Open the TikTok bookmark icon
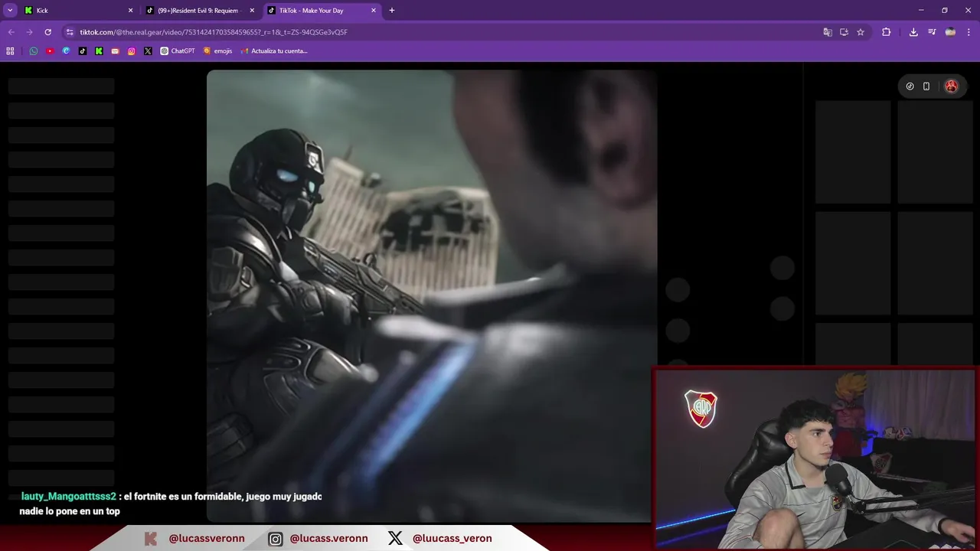Image resolution: width=980 pixels, height=551 pixels. (83, 51)
